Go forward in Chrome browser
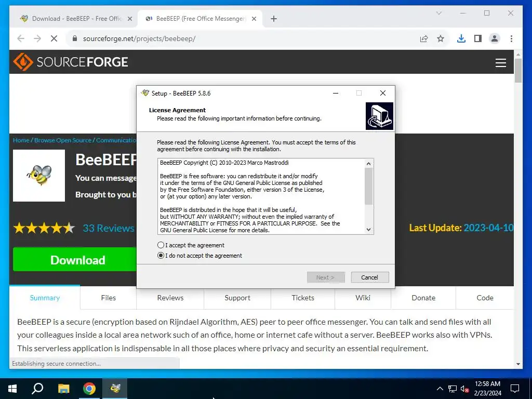The width and height of the screenshot is (532, 399). point(37,38)
